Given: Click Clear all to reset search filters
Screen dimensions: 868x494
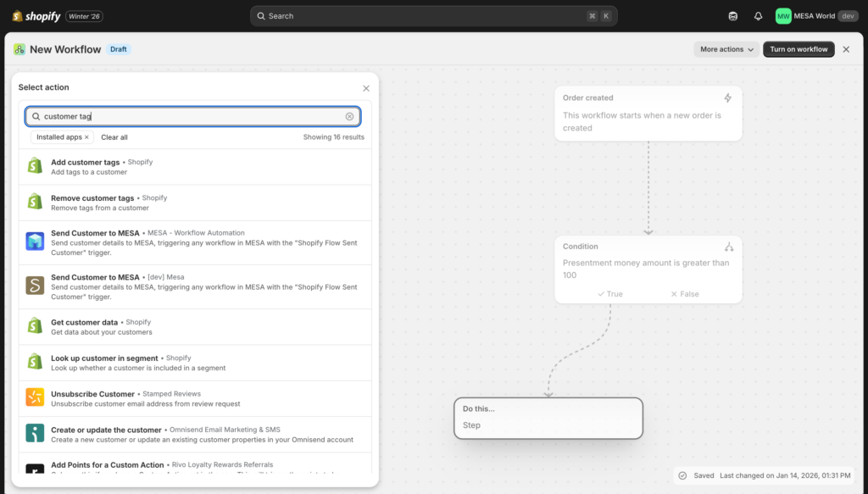Looking at the screenshot, I should pos(114,137).
